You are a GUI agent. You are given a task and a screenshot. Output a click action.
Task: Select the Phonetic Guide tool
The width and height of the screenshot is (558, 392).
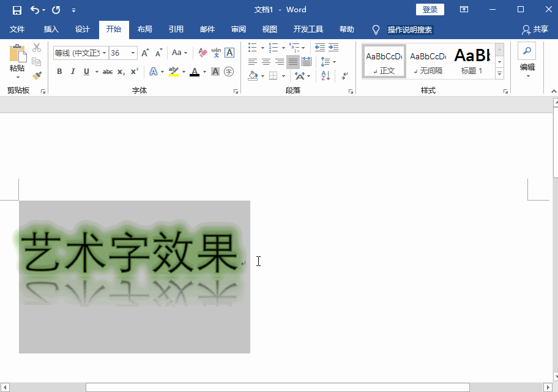coord(216,53)
